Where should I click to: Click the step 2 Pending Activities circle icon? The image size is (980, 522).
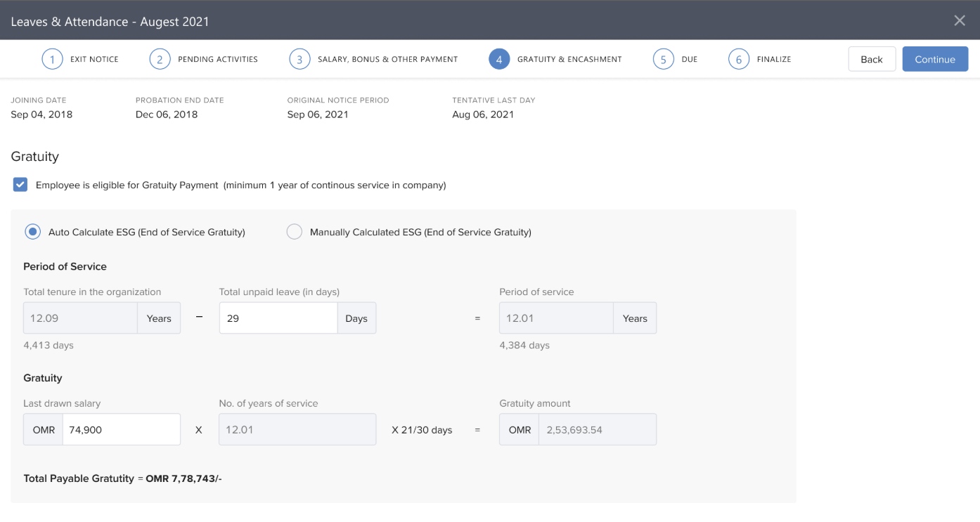[160, 59]
